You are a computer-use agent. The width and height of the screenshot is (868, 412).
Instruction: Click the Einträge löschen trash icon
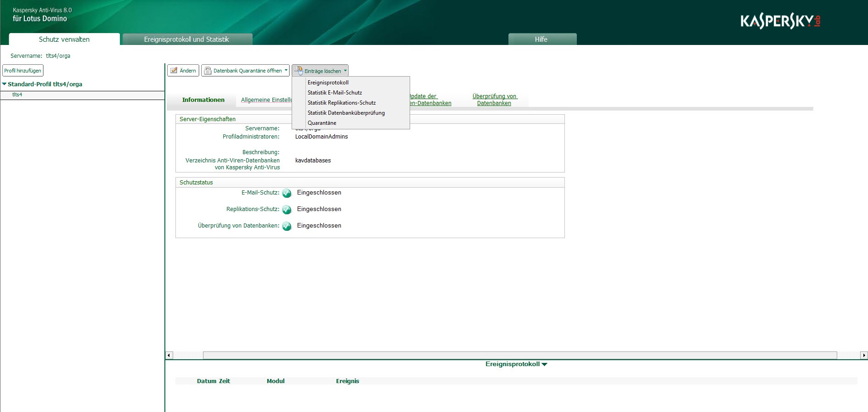click(x=299, y=71)
